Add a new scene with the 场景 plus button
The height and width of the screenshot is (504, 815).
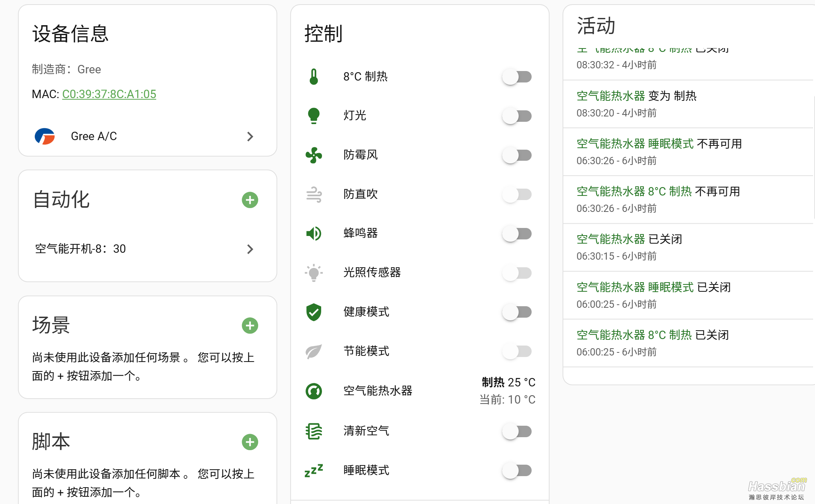pos(250,325)
